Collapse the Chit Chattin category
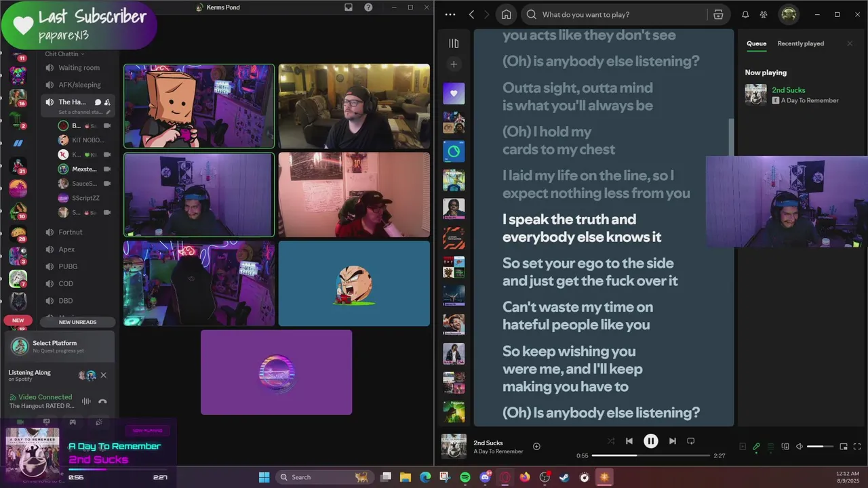 tap(64, 54)
